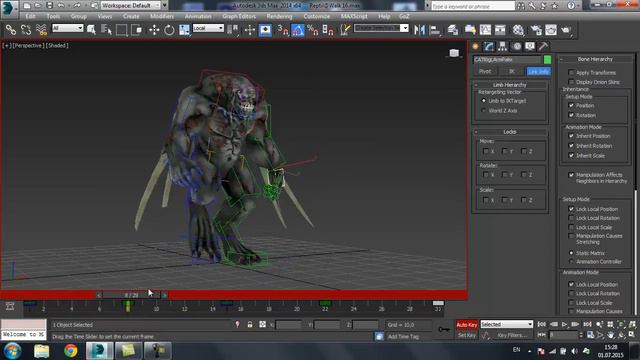Click the Render Production teapot icon
640x360 pixels.
[566, 30]
